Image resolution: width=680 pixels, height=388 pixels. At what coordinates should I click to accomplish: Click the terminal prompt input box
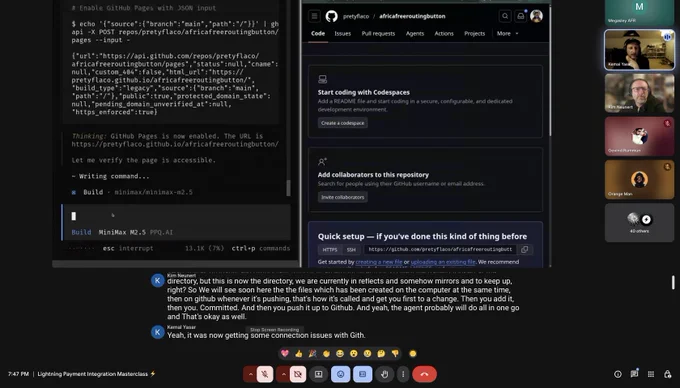coord(177,216)
